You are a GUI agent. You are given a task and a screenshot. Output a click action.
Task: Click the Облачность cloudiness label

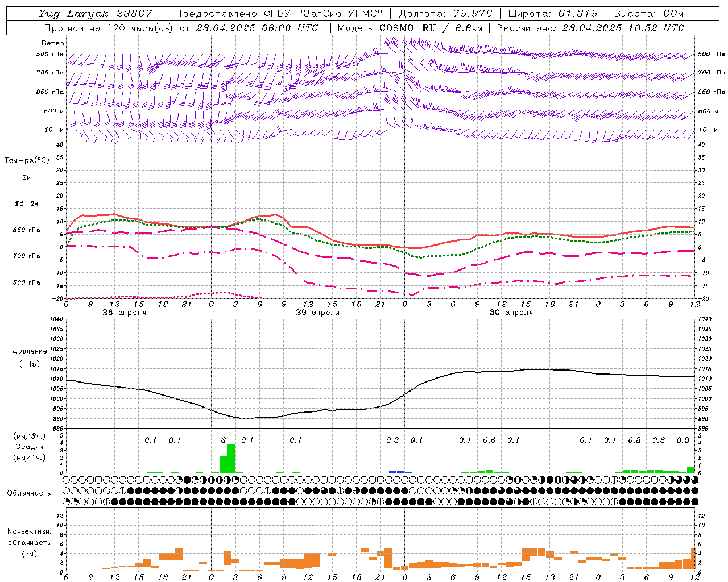coord(29,493)
